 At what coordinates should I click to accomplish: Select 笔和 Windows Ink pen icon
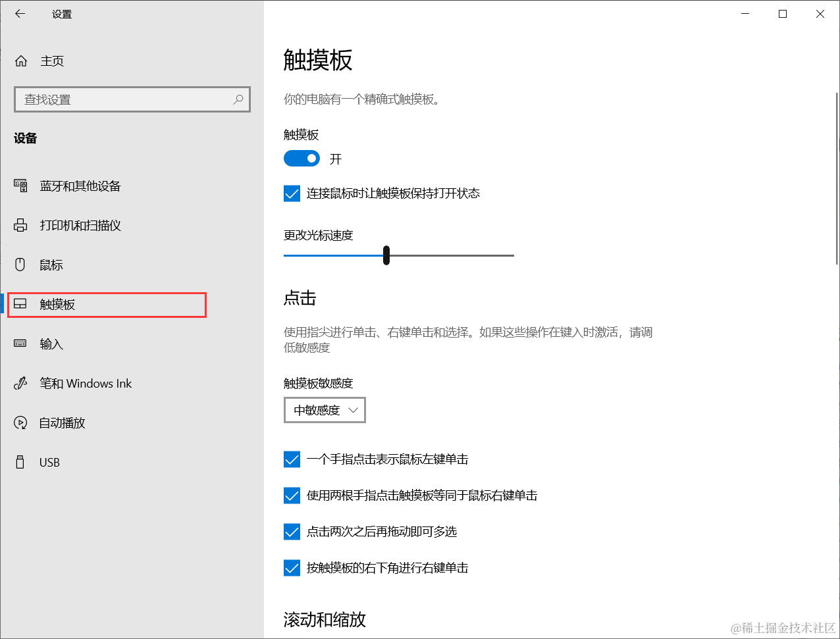(x=20, y=383)
